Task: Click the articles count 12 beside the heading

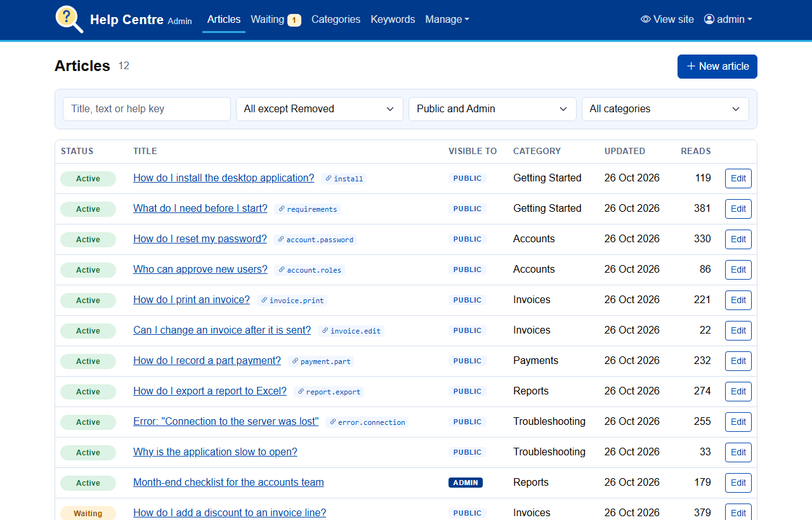Action: pyautogui.click(x=124, y=66)
